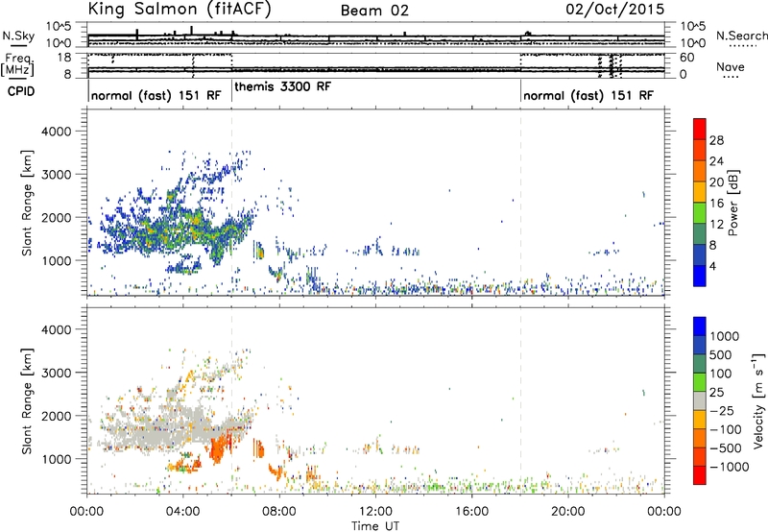Click the '24' tick on Power colorbar
Image resolution: width=768 pixels, height=532 pixels.
click(x=716, y=161)
